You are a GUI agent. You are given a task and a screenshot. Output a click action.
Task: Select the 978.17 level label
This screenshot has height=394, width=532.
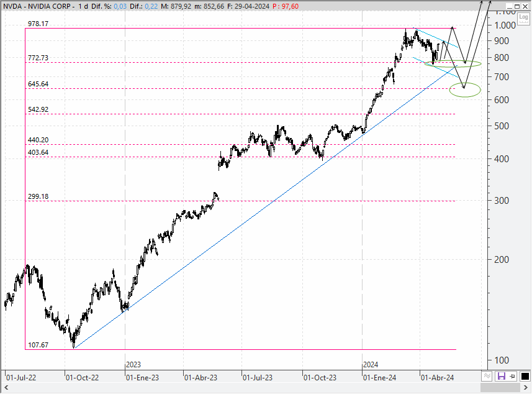38,24
